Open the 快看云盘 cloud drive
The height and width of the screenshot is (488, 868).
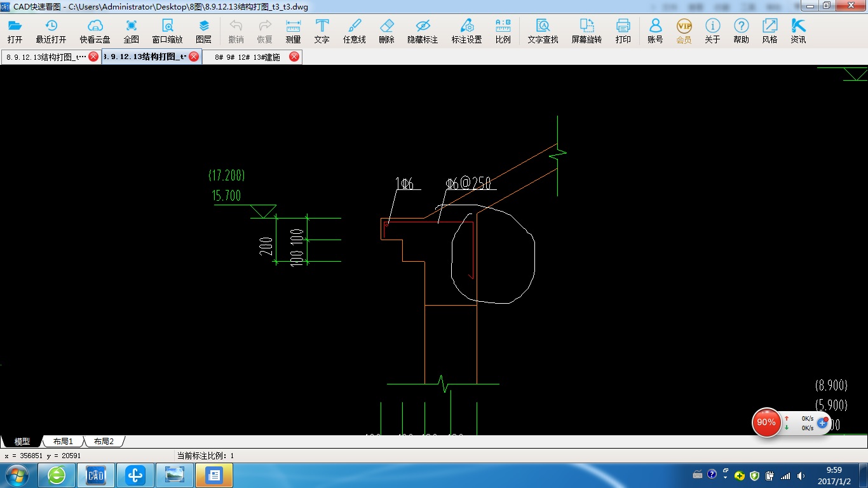pyautogui.click(x=95, y=31)
